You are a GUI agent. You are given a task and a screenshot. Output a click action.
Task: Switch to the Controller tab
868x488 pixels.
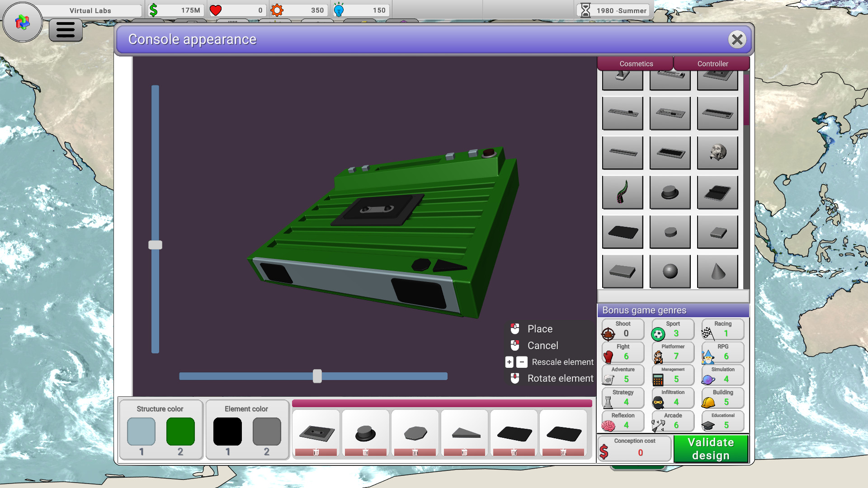click(x=712, y=64)
